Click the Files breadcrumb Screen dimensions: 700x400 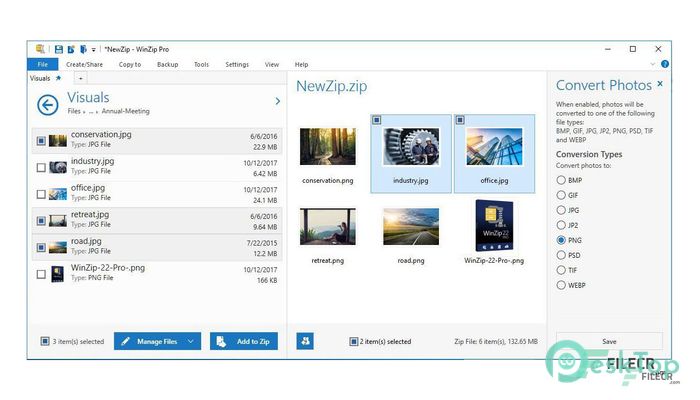[x=74, y=111]
